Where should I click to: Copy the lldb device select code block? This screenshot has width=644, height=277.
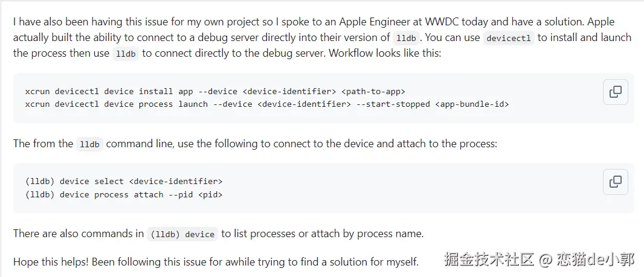pyautogui.click(x=615, y=182)
